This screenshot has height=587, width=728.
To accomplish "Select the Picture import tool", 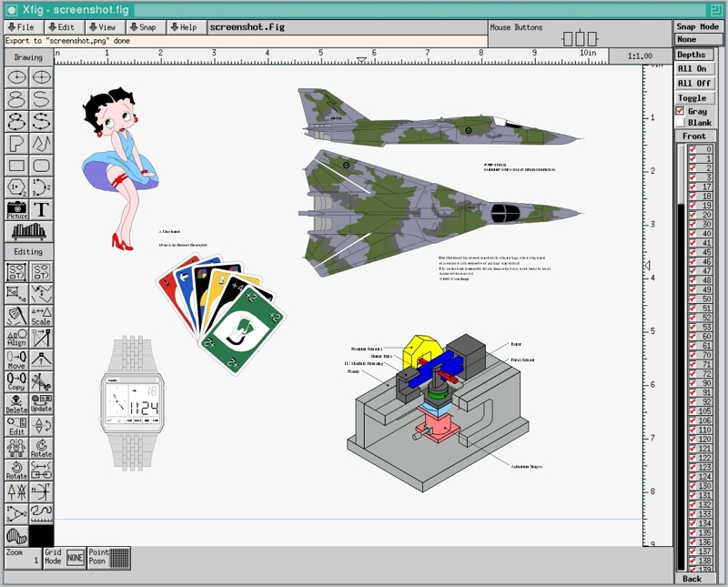I will point(16,210).
